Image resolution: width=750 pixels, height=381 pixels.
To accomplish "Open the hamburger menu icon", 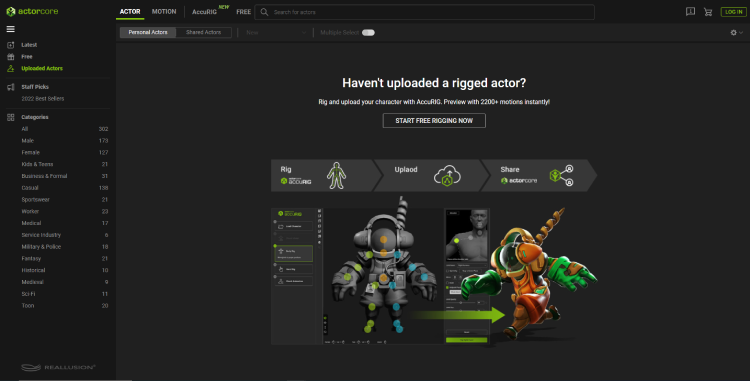I will click(x=11, y=29).
